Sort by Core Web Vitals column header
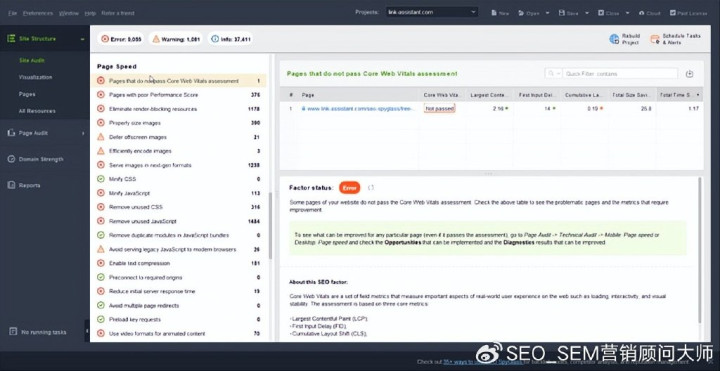The height and width of the screenshot is (371, 720). click(442, 95)
